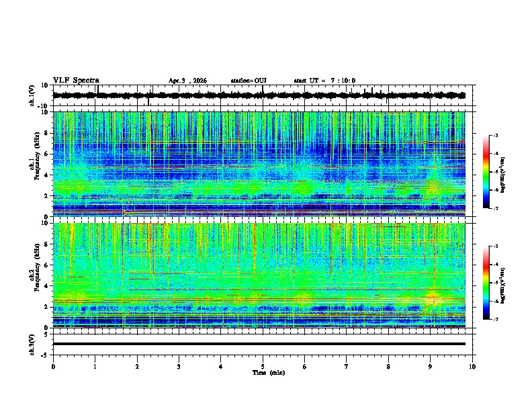Click time axis tick label '9'
This screenshot has height=411, width=532.
[x=430, y=367]
